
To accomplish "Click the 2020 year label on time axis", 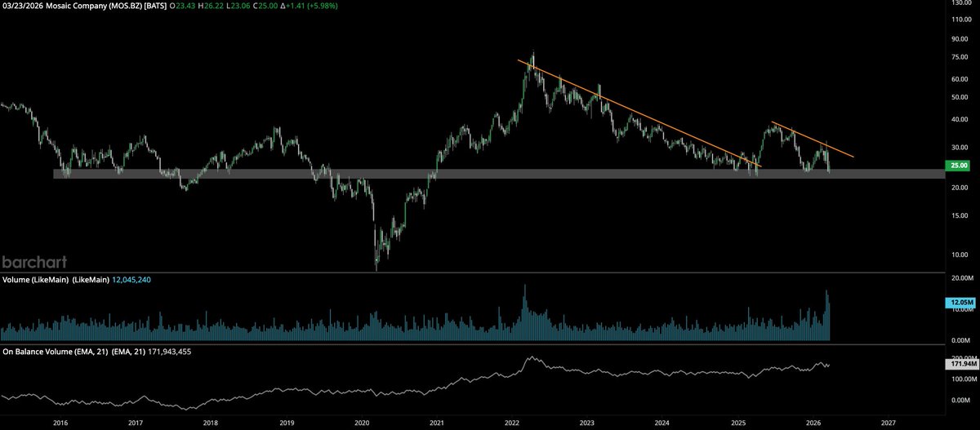I will pos(361,423).
